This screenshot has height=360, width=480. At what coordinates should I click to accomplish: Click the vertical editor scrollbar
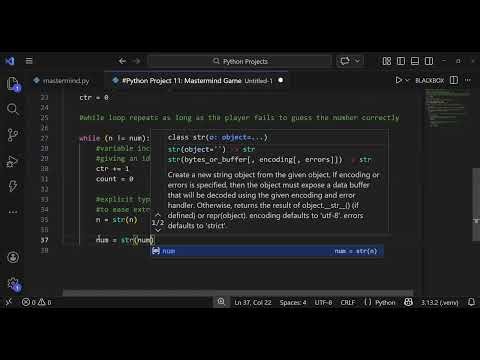coord(476,204)
